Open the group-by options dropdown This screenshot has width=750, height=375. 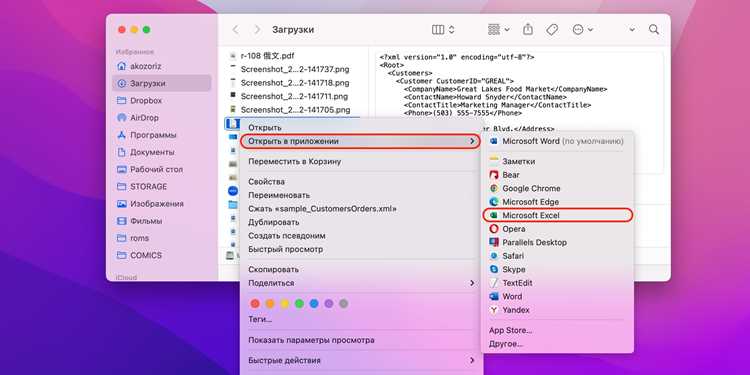(x=498, y=30)
